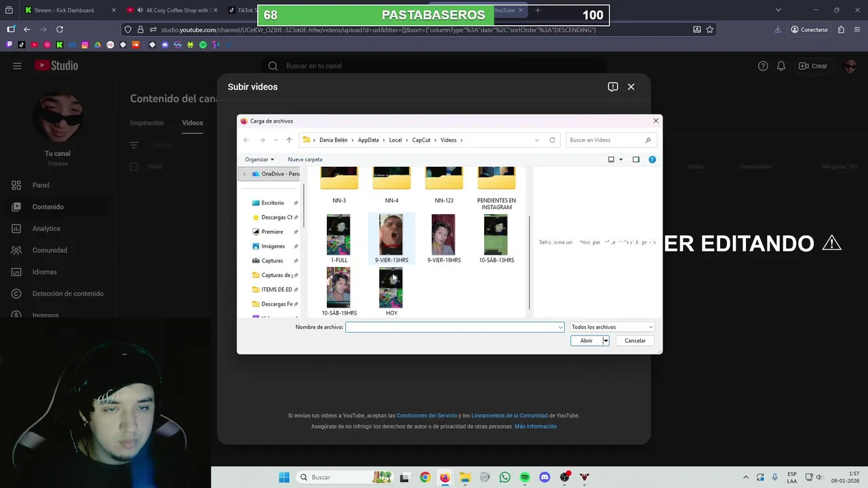
Task: Click the search magnifier in Buscar en Videos
Action: (648, 140)
